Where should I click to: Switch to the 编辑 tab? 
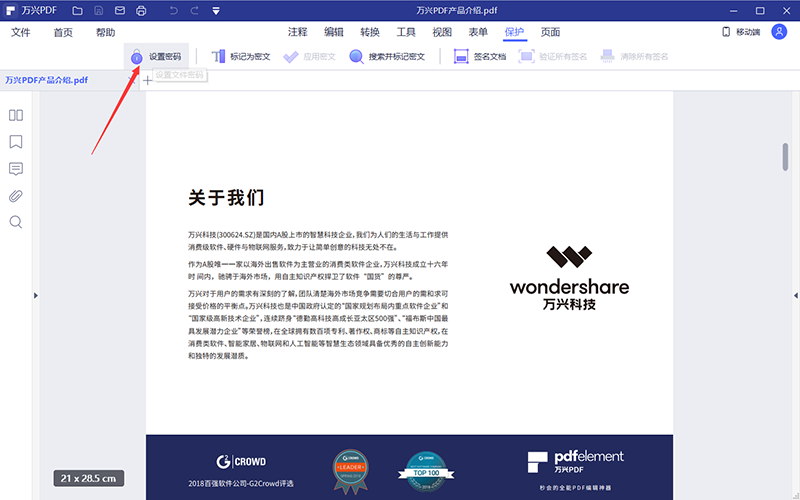(334, 32)
